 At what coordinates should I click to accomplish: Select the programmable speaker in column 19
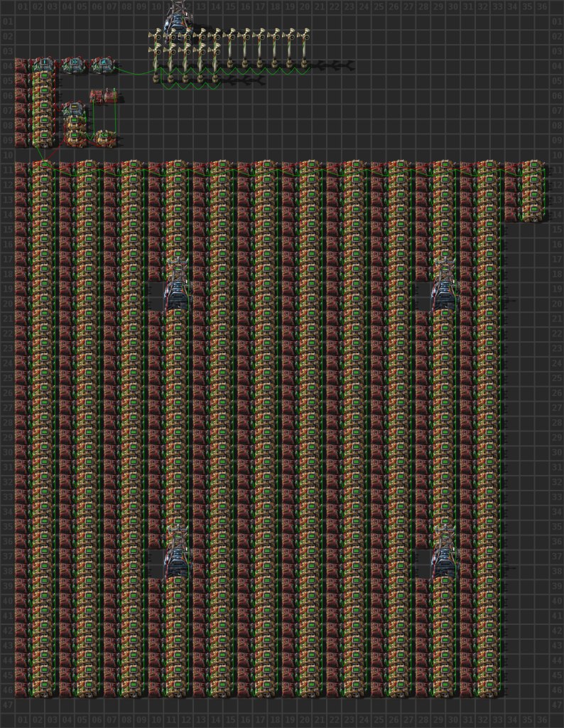289,48
